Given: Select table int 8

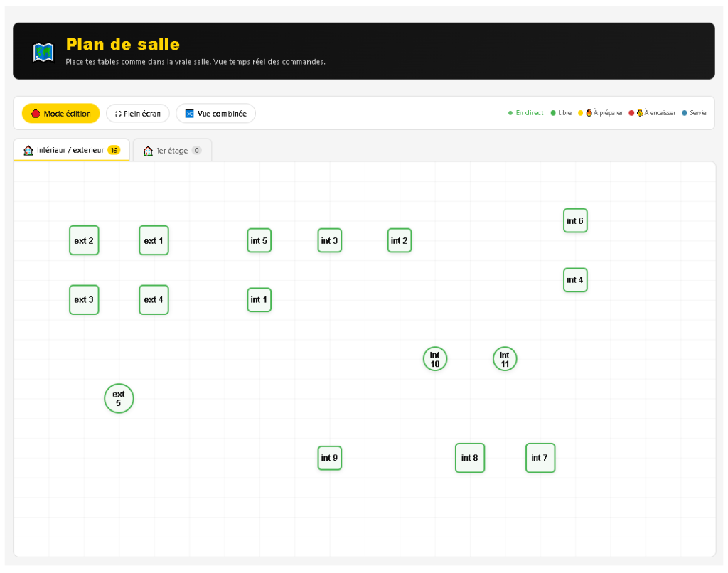Looking at the screenshot, I should tap(470, 458).
